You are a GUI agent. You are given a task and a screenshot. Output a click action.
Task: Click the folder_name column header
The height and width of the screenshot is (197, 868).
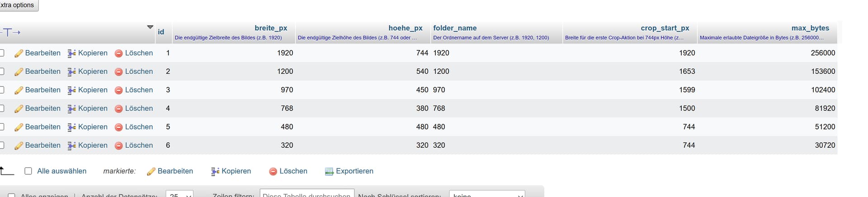click(x=454, y=28)
